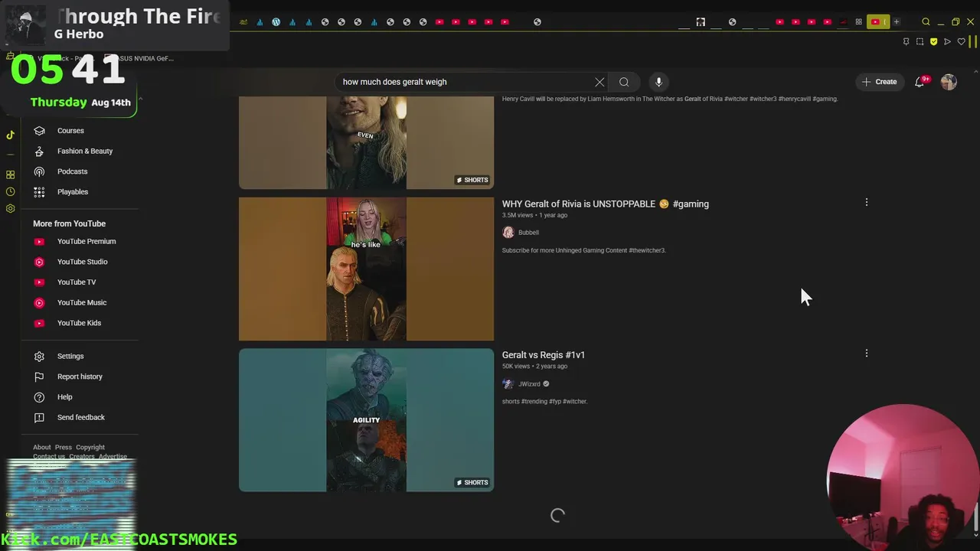This screenshot has width=980, height=551.
Task: Switch to the WordPress tab
Action: tap(276, 22)
